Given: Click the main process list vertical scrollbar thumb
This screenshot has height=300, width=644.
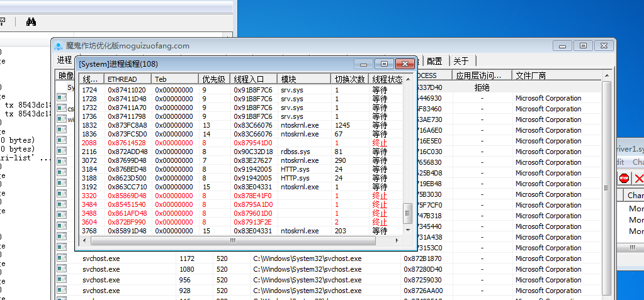Looking at the screenshot, I should [x=607, y=188].
